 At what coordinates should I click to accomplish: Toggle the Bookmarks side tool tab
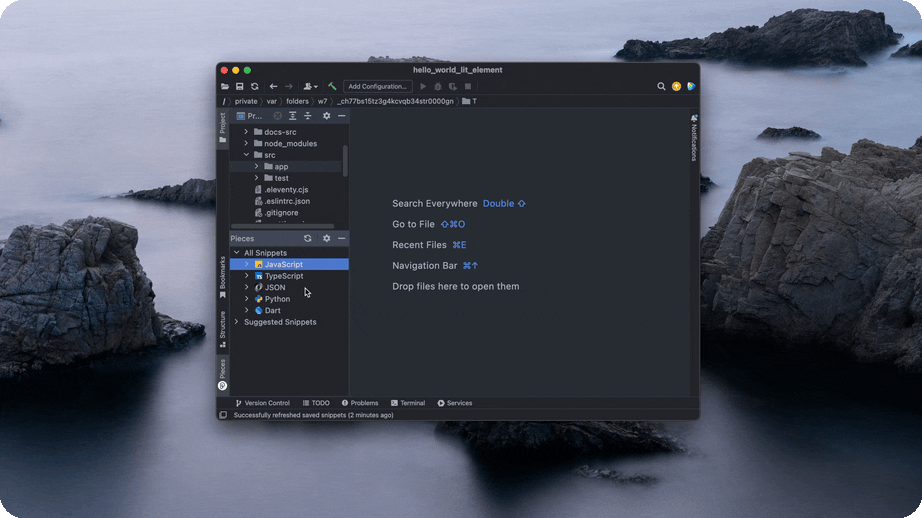point(222,277)
